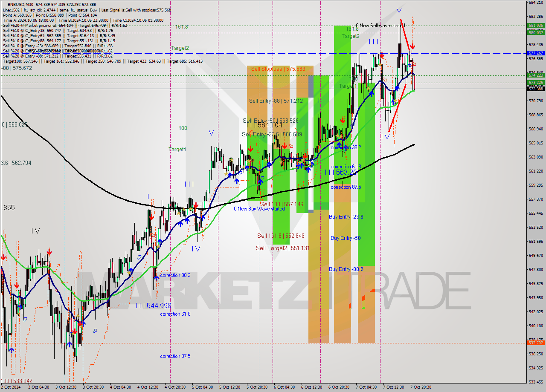Viewport: 546px width, 392px height.
Task: Select the Sell Stoploss | 575.568 label
Action: (x=278, y=69)
